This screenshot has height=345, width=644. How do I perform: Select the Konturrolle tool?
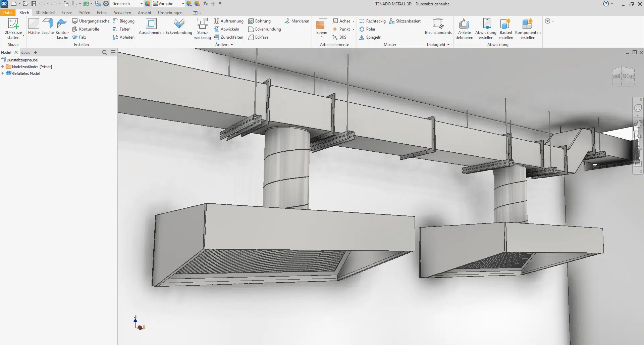(x=86, y=29)
